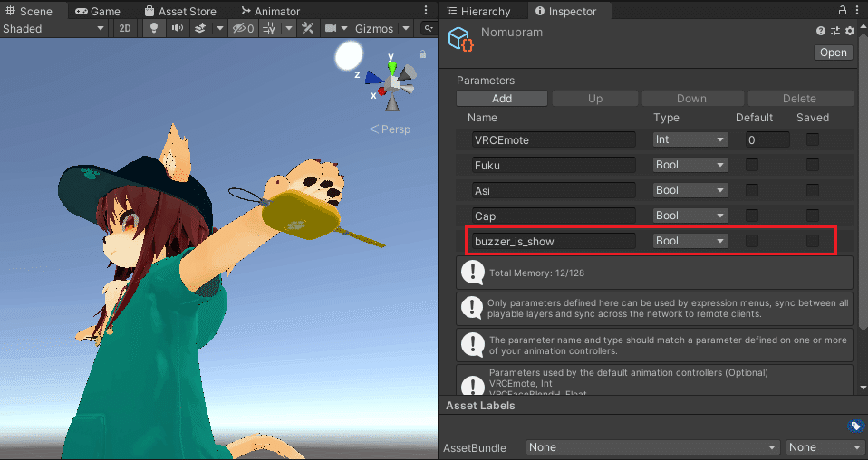Click the red X axis gizmo handle
Image resolution: width=868 pixels, height=460 pixels.
(381, 91)
